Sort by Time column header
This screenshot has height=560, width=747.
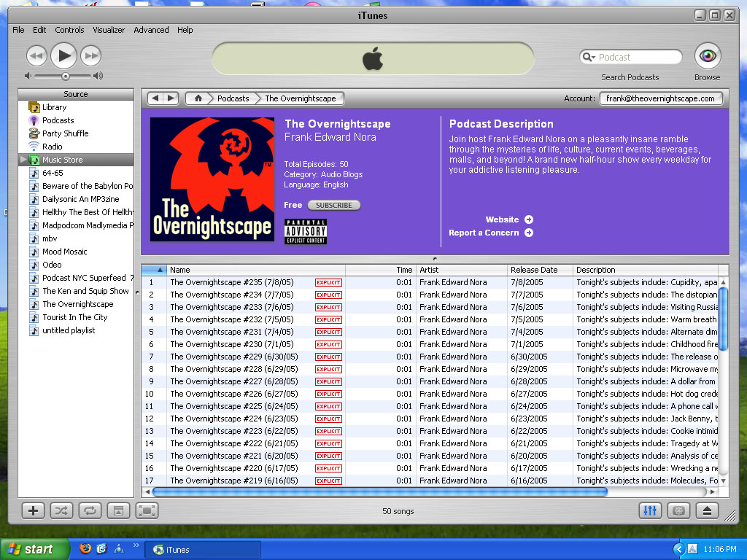point(381,270)
